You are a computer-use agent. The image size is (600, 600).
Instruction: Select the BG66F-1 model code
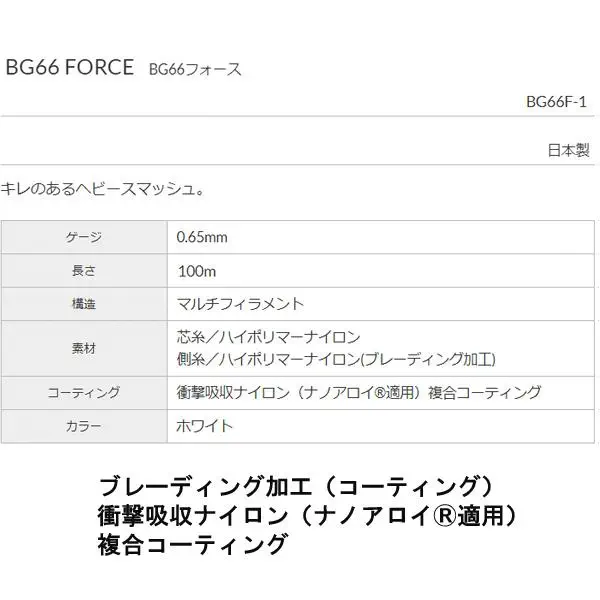coord(556,102)
